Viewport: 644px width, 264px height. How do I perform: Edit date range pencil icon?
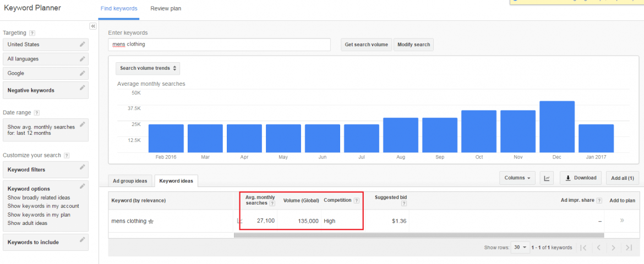83,124
